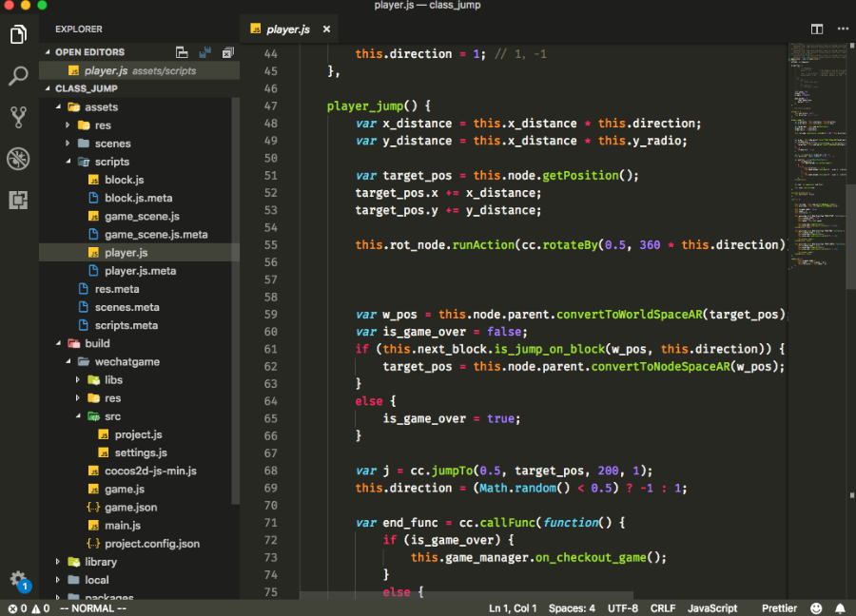This screenshot has width=856, height=616.
Task: Collapse the assets folder
Action: pos(58,106)
